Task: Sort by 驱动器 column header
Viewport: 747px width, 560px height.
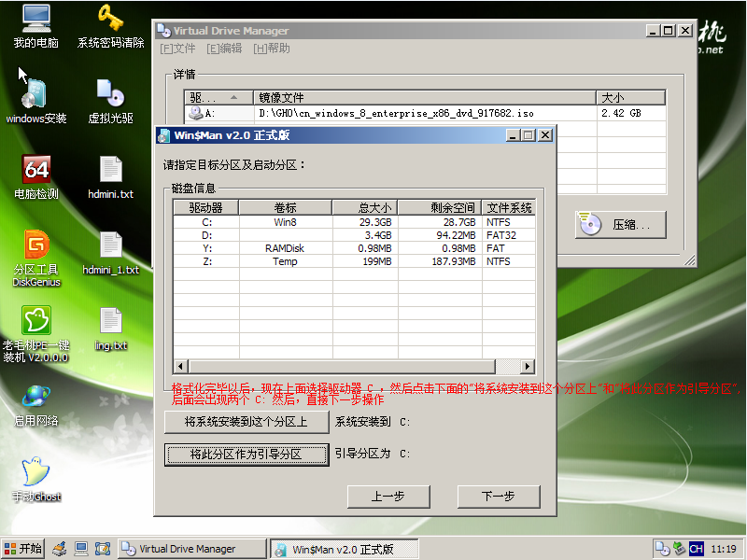Action: click(205, 207)
